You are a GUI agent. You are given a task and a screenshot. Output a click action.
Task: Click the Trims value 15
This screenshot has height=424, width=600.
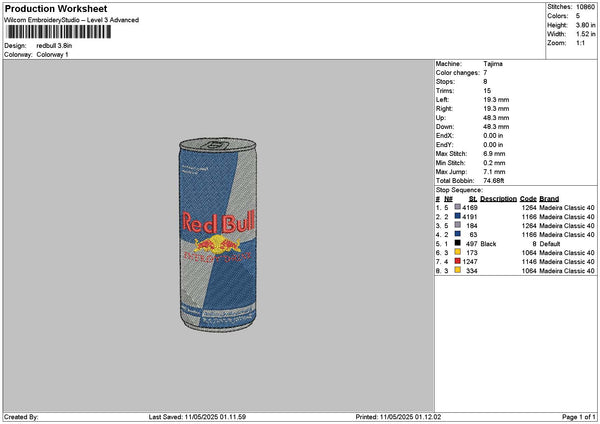(487, 91)
